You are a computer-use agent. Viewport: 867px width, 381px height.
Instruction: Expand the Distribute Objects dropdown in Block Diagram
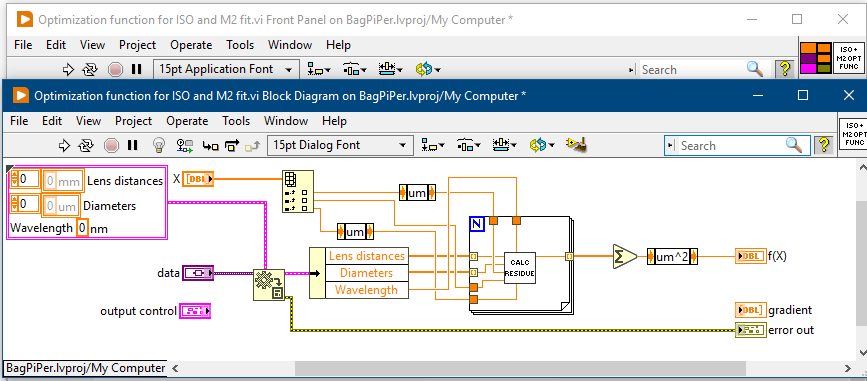click(468, 145)
